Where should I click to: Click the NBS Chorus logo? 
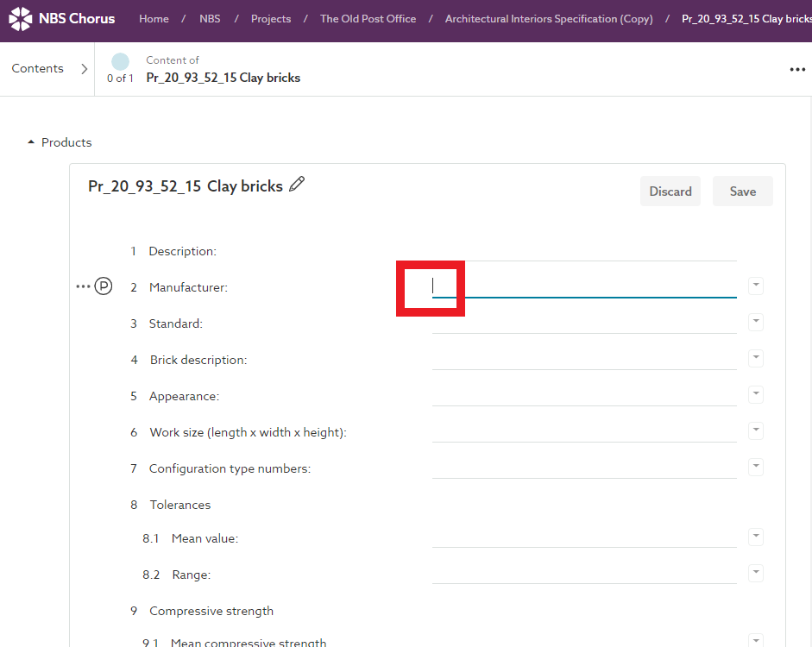[61, 19]
